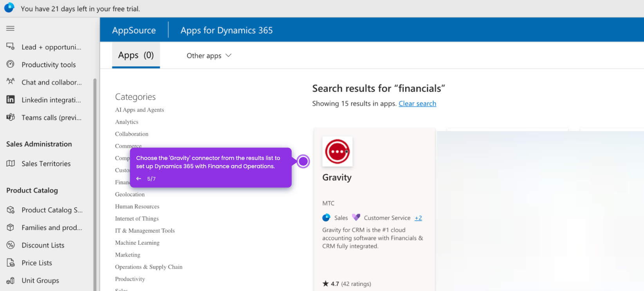Toggle the hamburger navigation menu

coord(11,28)
